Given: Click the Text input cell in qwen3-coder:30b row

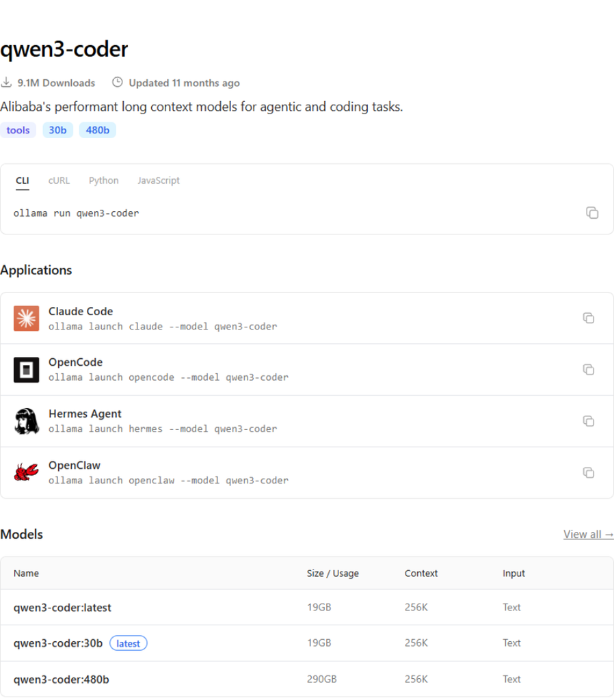Looking at the screenshot, I should coord(511,643).
